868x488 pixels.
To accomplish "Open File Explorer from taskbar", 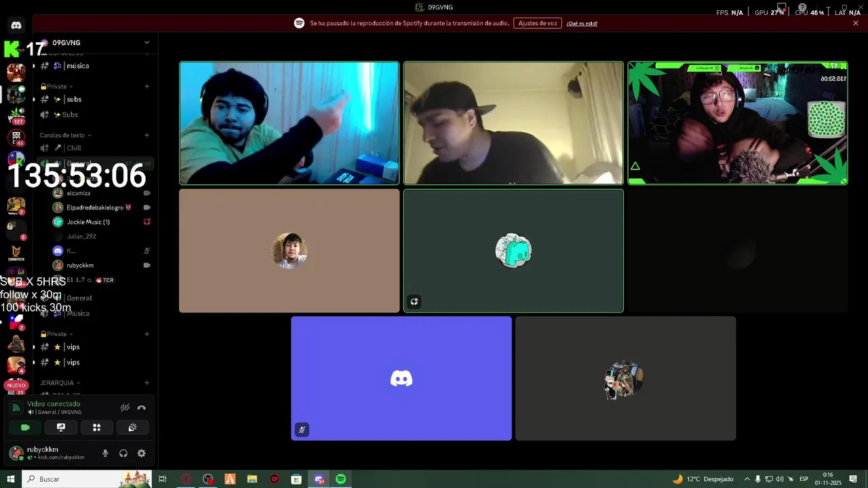I will point(252,479).
